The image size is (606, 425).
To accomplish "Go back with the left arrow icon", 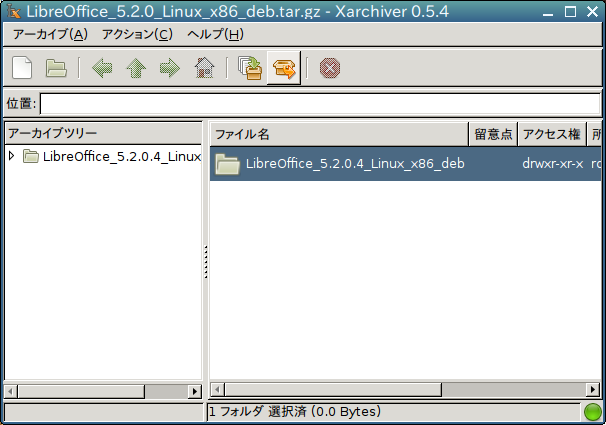I will click(x=102, y=68).
